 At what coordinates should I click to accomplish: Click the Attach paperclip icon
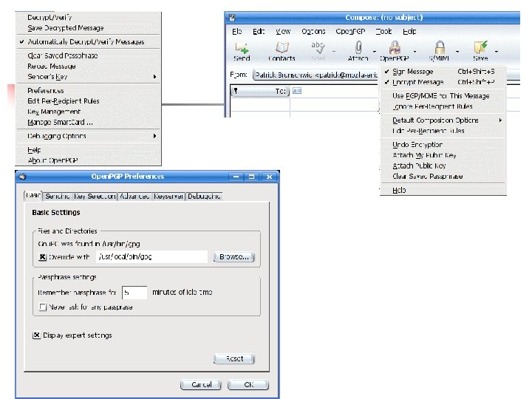[358, 47]
